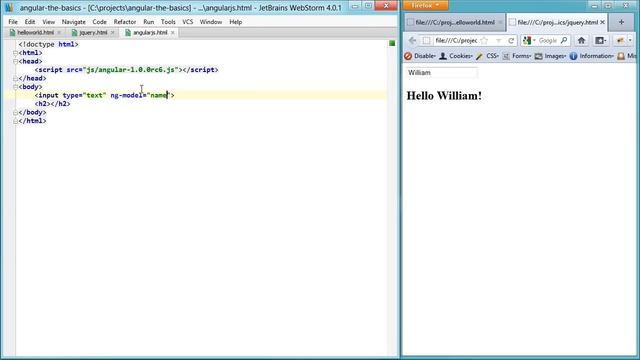Reload the page in Firefox

tap(511, 40)
